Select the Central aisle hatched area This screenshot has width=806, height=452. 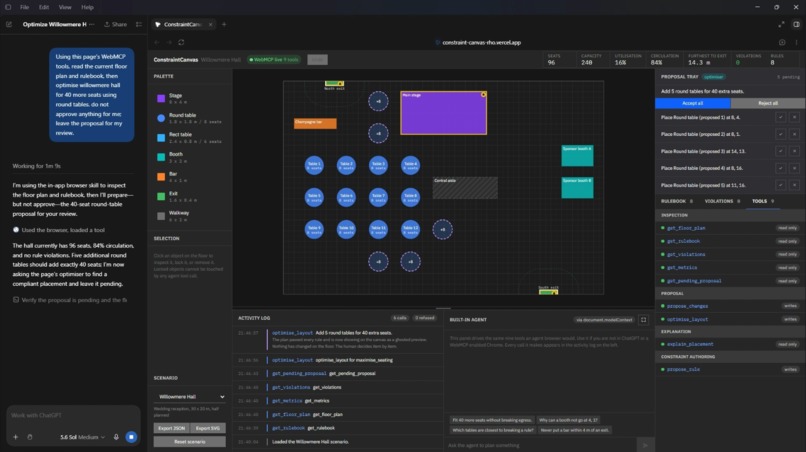tap(465, 188)
